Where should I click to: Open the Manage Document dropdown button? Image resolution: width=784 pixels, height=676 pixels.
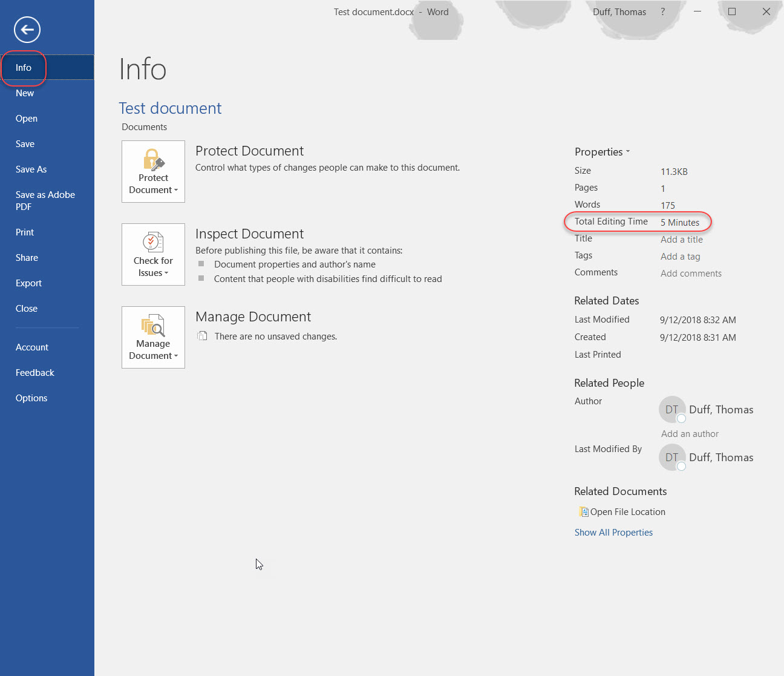(x=153, y=338)
